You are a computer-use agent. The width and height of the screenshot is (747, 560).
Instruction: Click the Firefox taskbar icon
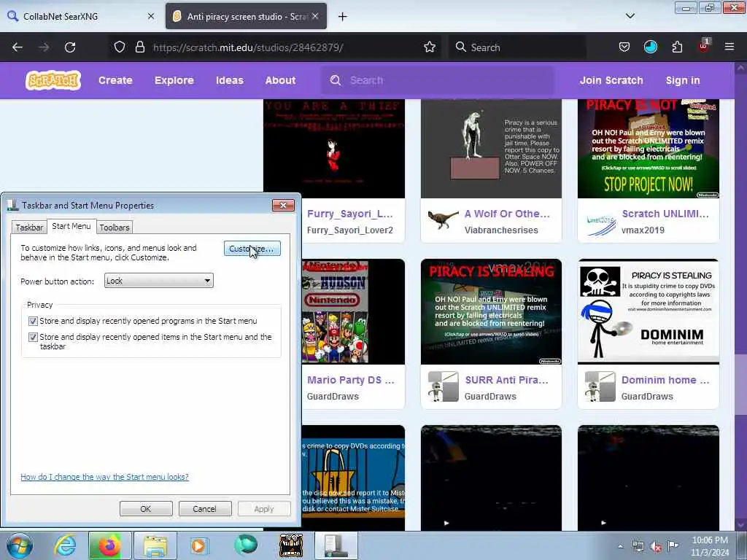109,545
